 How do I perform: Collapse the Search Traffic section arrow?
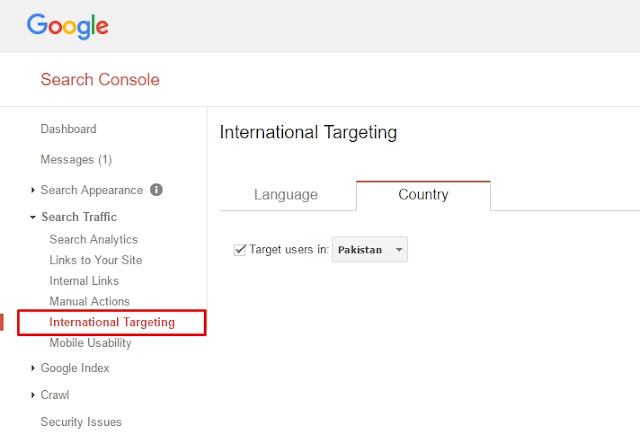[x=33, y=217]
